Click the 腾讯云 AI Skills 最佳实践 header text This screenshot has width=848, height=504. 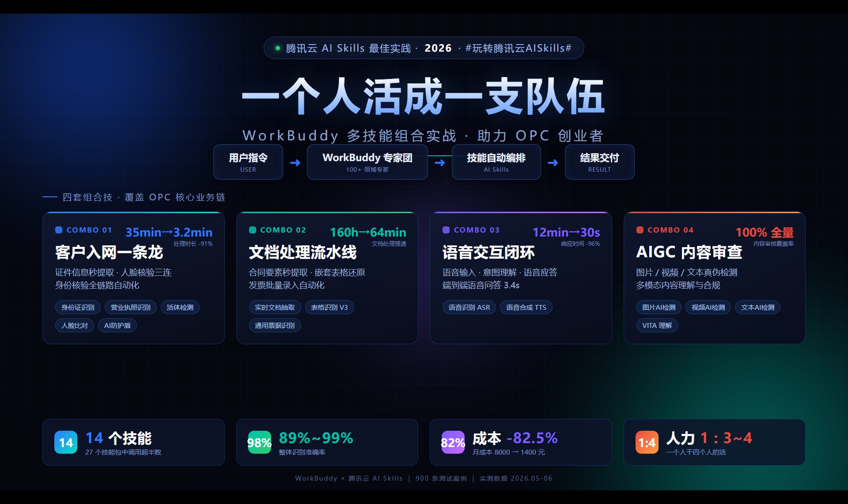coord(348,48)
